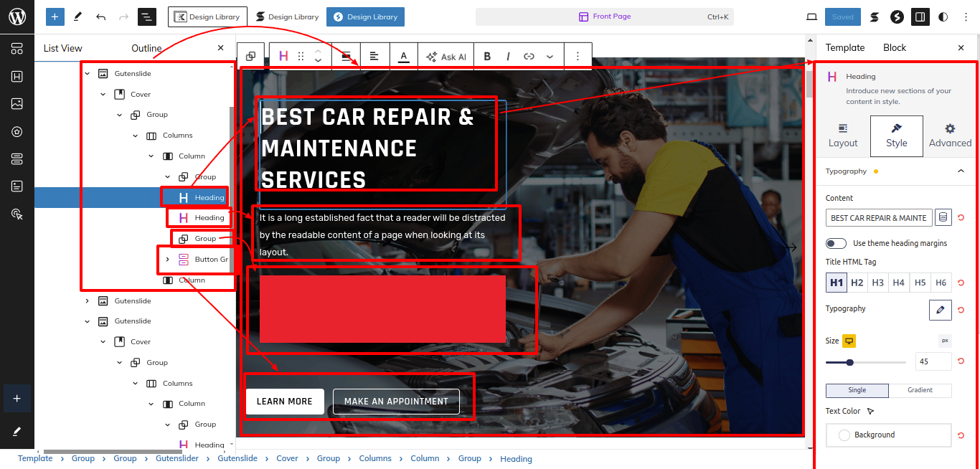Open the block inserter plus button

click(55, 16)
